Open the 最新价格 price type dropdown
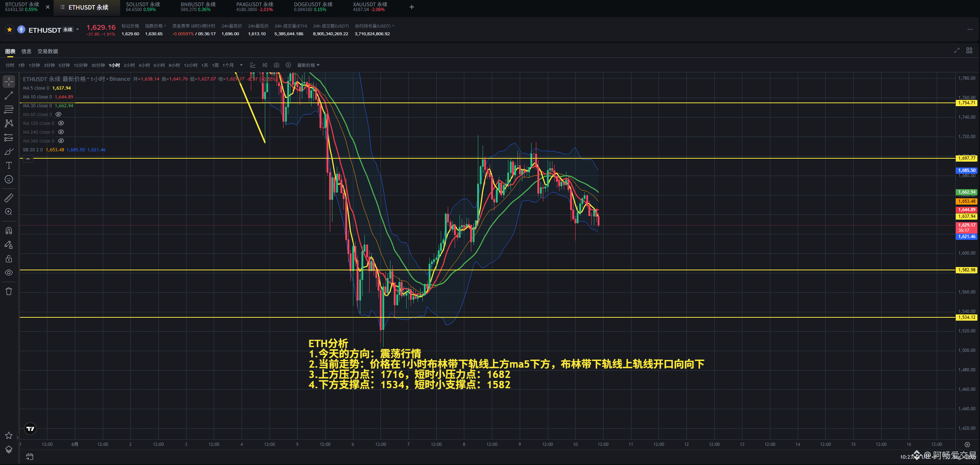 (308, 65)
